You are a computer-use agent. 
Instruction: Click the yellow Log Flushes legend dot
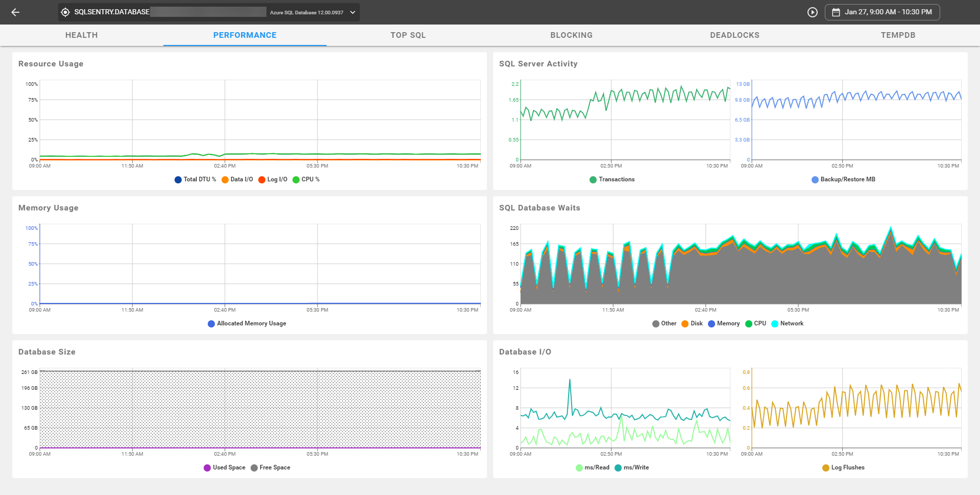825,467
